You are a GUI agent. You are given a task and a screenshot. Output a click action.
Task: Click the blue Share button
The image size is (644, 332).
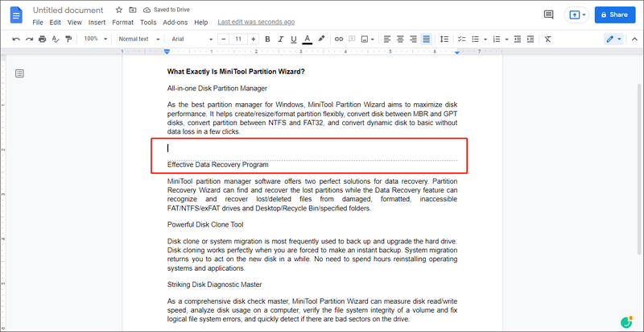614,15
